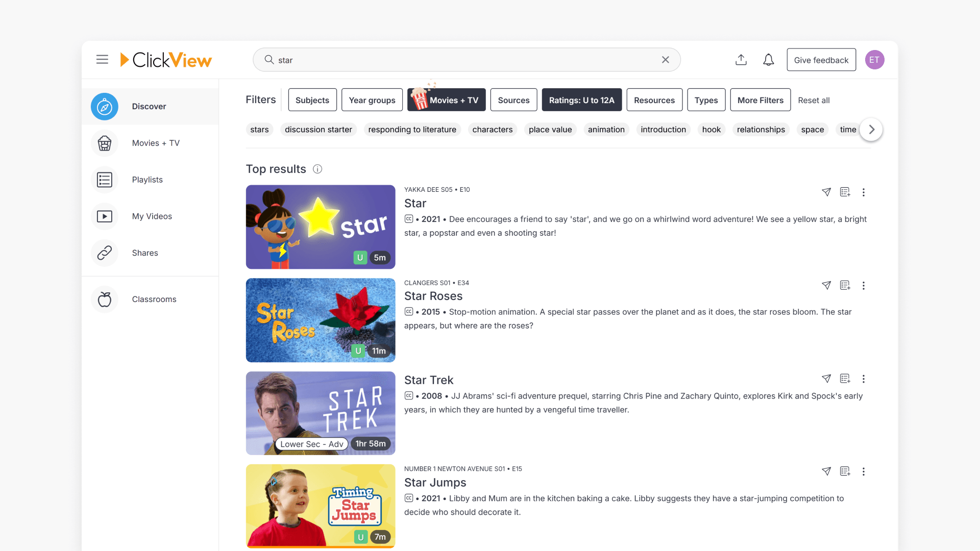Screen dimensions: 980x551
Task: Share the Star episode using the paper plane icon
Action: point(826,192)
